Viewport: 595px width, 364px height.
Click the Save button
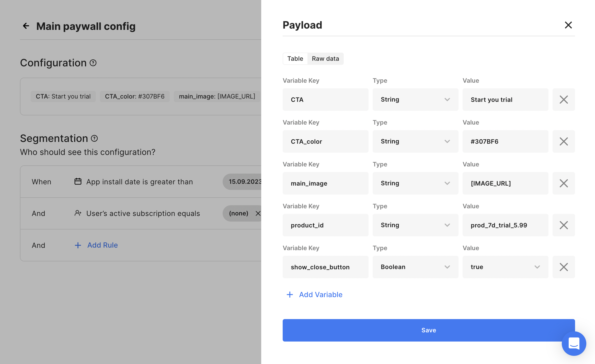point(429,330)
